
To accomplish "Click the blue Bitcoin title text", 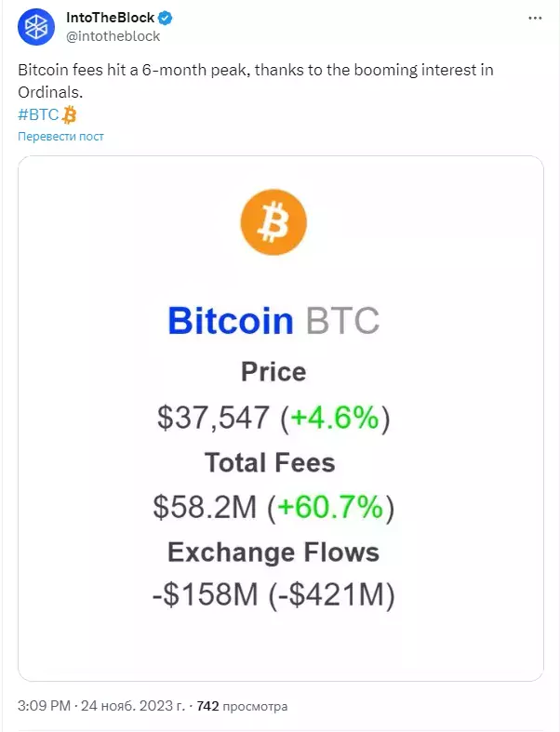I will tap(231, 321).
